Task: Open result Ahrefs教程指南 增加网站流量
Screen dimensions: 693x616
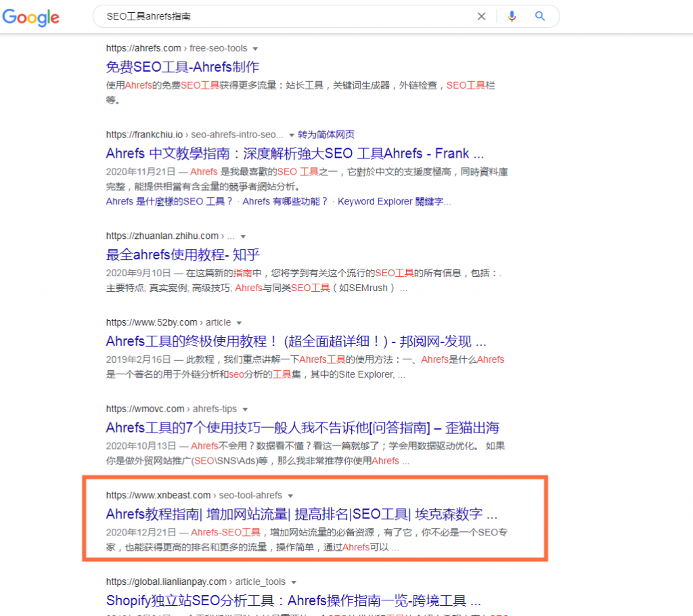Action: click(301, 514)
